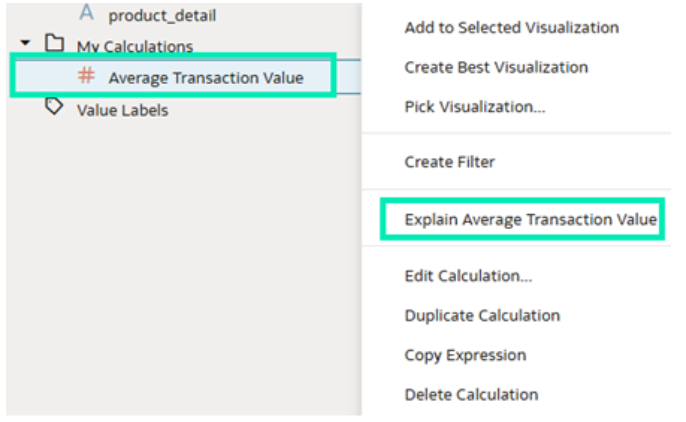The width and height of the screenshot is (686, 422).
Task: Choose Delete Calculation
Action: [x=471, y=394]
